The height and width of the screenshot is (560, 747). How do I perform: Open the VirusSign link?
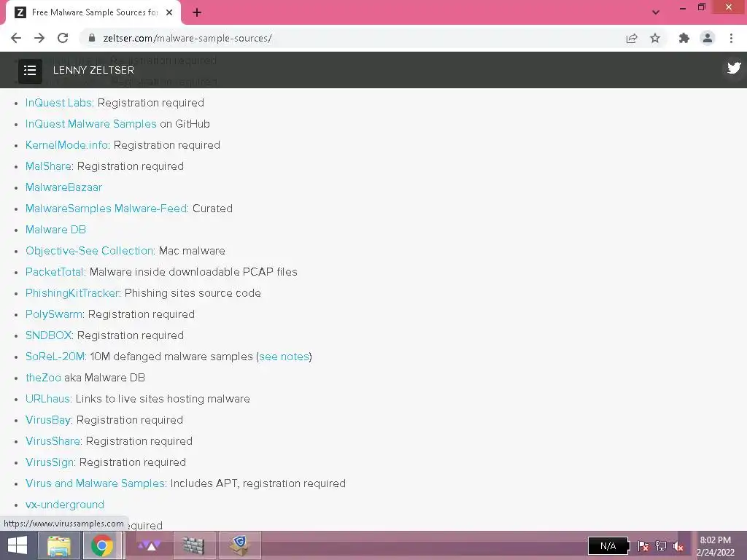point(50,462)
